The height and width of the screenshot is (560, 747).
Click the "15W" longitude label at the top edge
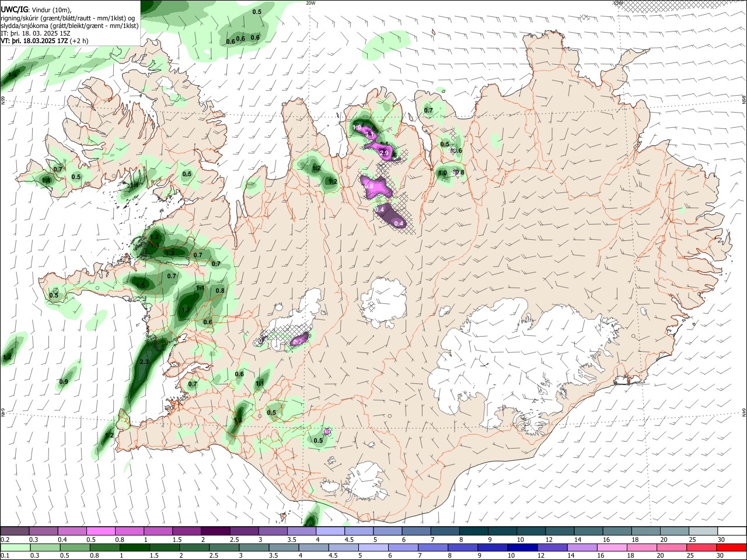618,3
